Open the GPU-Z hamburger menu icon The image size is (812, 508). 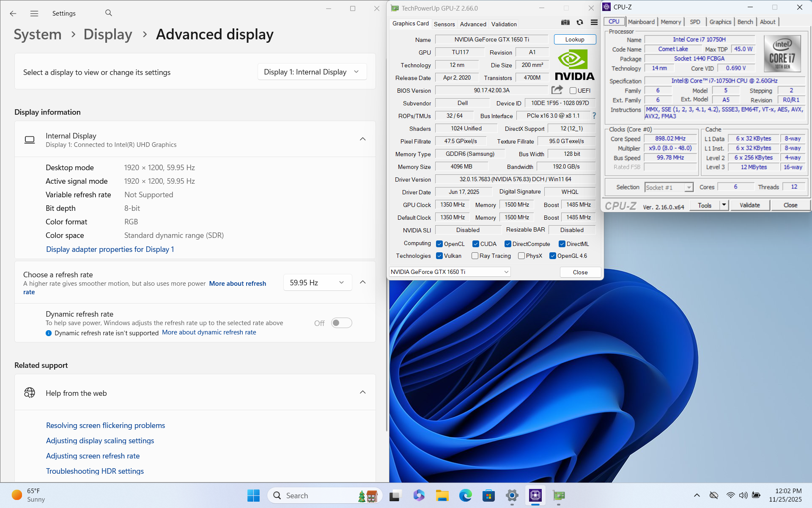click(594, 22)
